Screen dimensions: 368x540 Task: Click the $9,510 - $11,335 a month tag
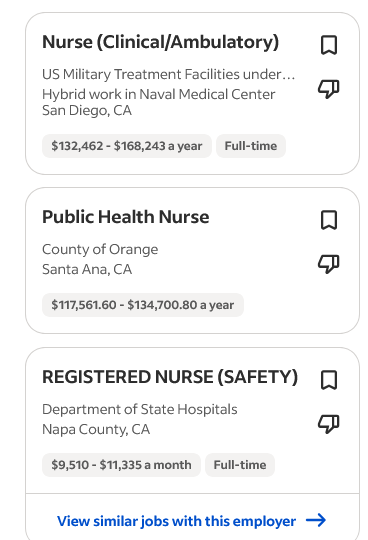121,465
